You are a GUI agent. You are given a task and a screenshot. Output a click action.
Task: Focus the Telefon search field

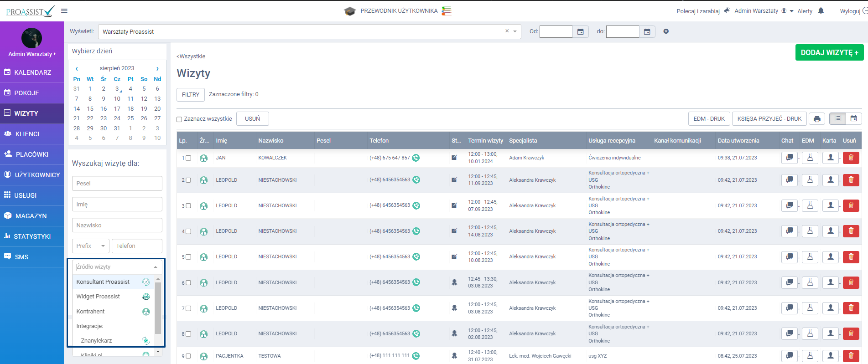[x=137, y=246]
